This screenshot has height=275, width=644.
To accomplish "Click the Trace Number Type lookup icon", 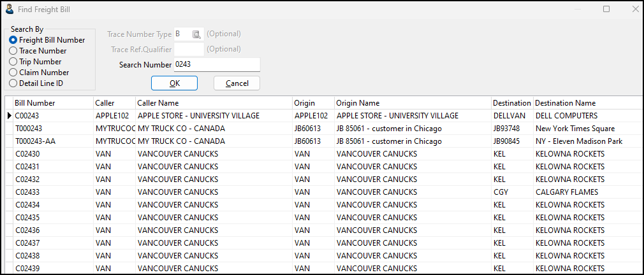I will point(197,34).
